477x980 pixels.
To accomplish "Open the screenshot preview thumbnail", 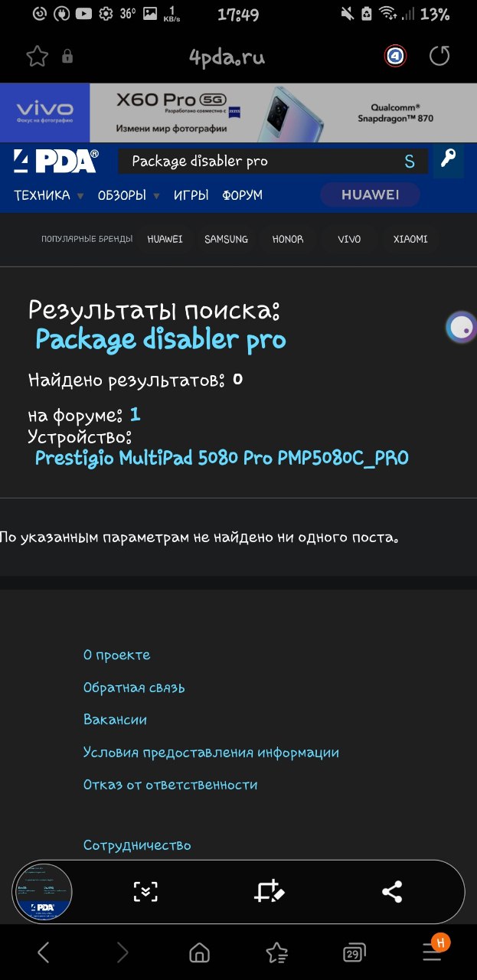I will (x=43, y=891).
